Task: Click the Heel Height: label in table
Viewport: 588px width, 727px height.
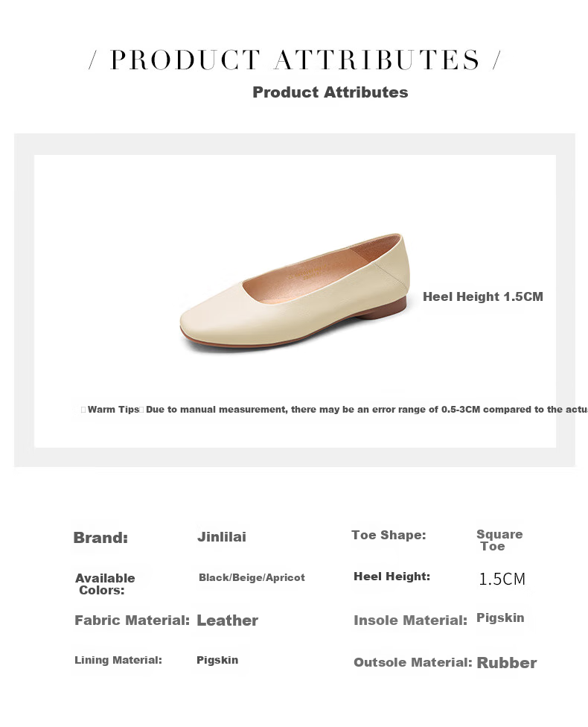Action: pyautogui.click(x=392, y=577)
